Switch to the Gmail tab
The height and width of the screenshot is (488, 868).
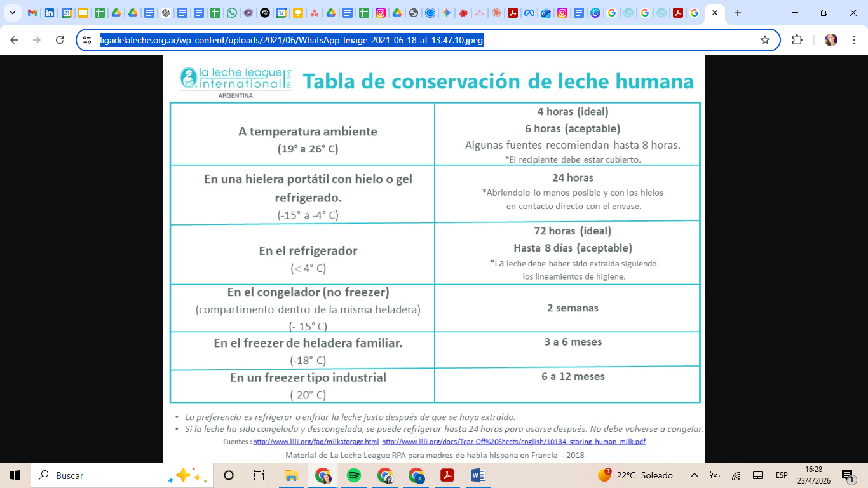click(x=32, y=13)
